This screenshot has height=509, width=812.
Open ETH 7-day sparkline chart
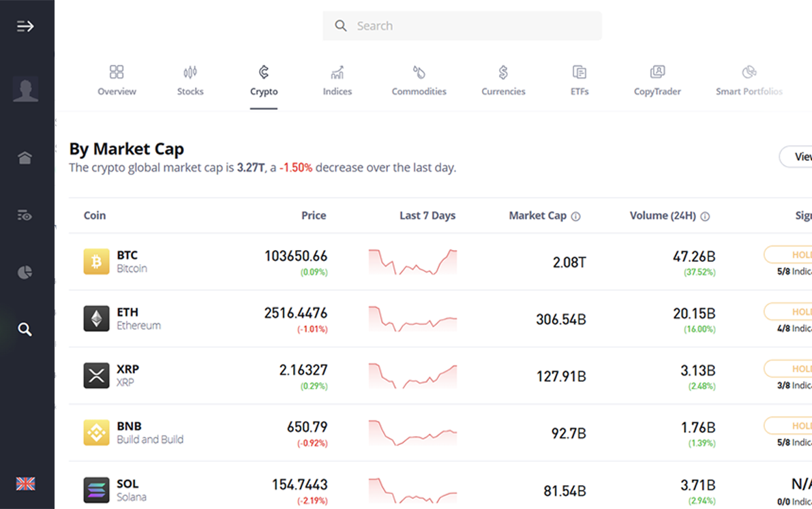coord(412,318)
